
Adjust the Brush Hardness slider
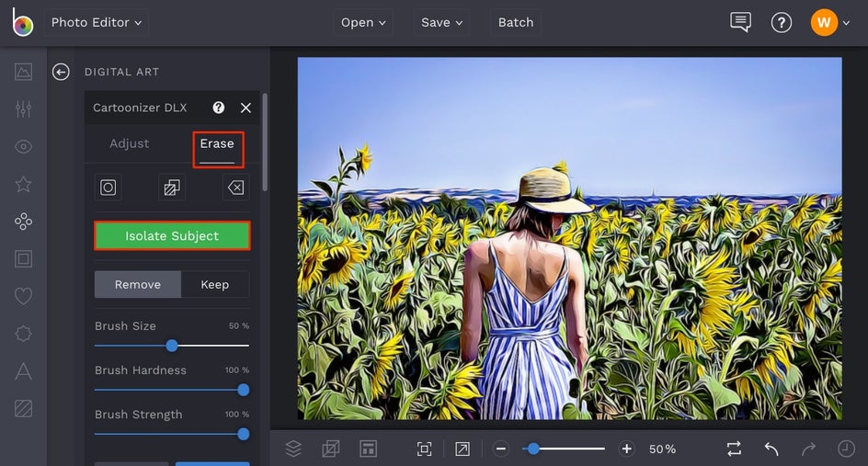click(x=172, y=390)
